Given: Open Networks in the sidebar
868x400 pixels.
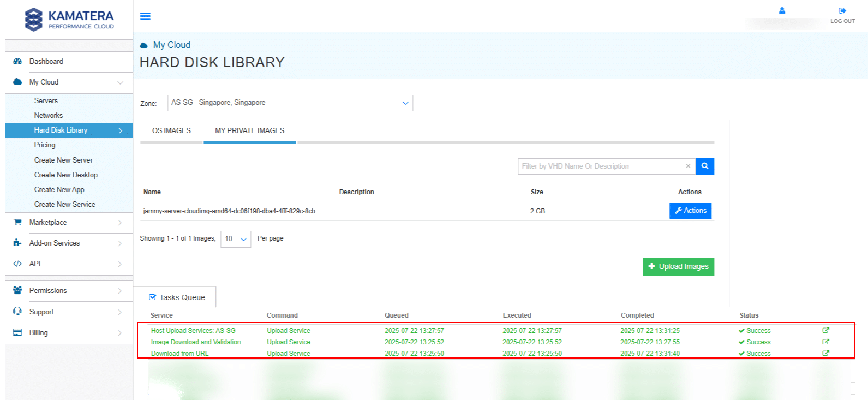Looking at the screenshot, I should click(49, 116).
